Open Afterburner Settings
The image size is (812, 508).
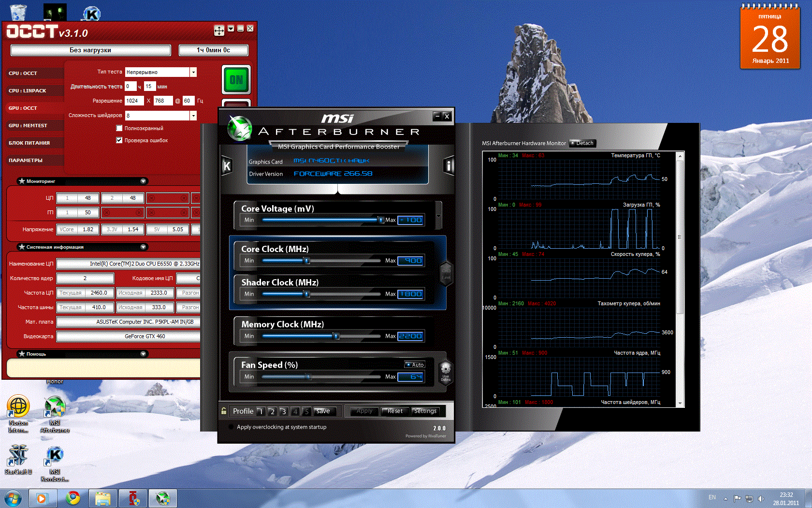[x=425, y=411]
